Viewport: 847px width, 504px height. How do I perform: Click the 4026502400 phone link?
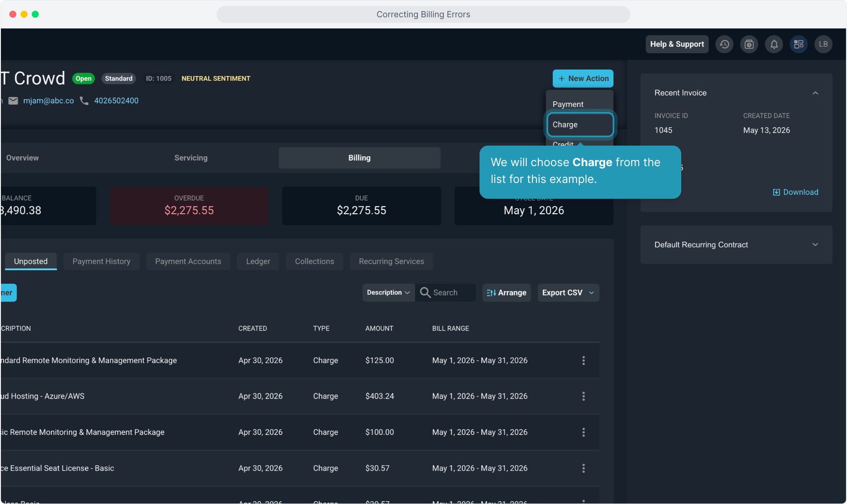click(116, 101)
